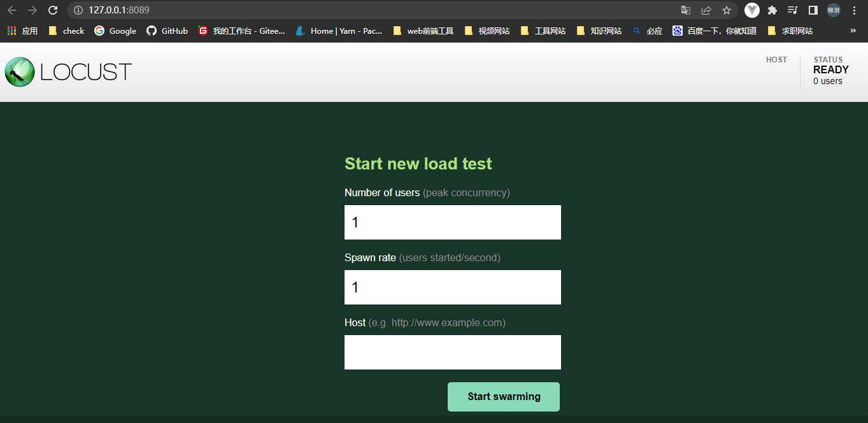
Task: Open the media control playlist icon
Action: (793, 10)
